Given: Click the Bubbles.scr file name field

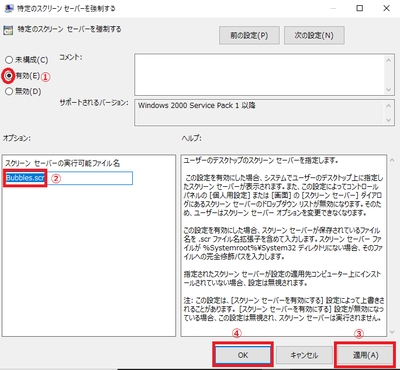Looking at the screenshot, I should coord(68,178).
